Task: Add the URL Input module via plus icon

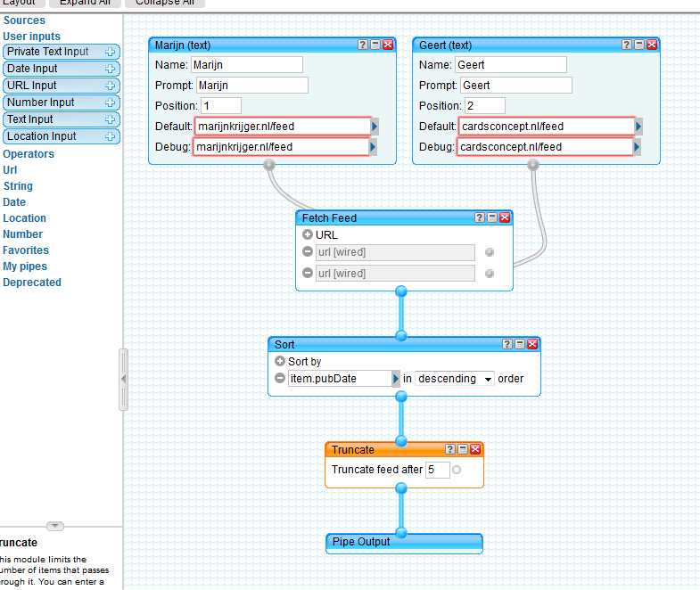Action: click(x=110, y=86)
